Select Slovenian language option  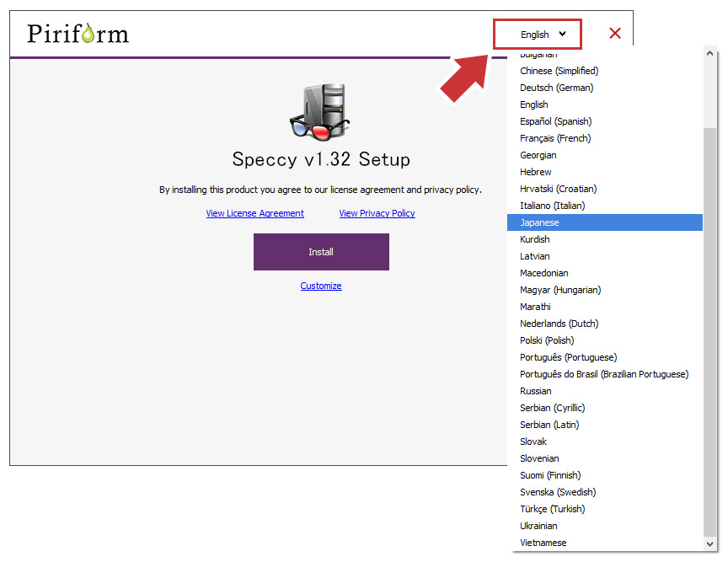[x=605, y=458]
